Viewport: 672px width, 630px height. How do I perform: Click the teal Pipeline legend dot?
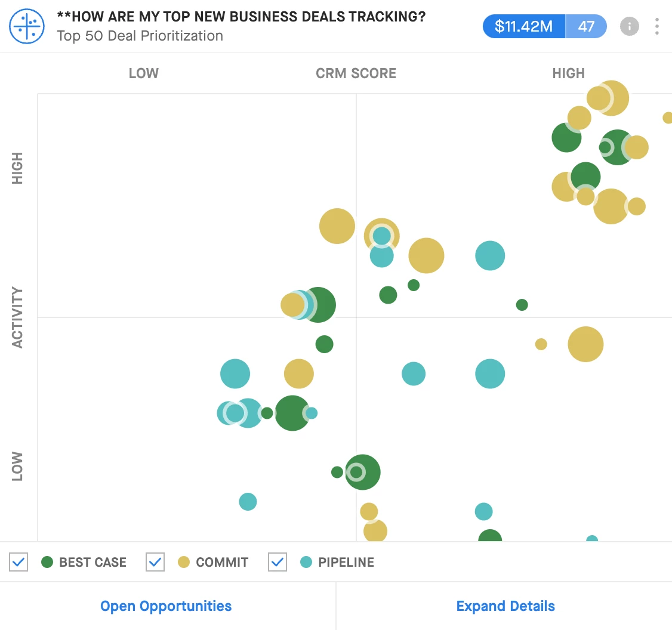pos(306,562)
